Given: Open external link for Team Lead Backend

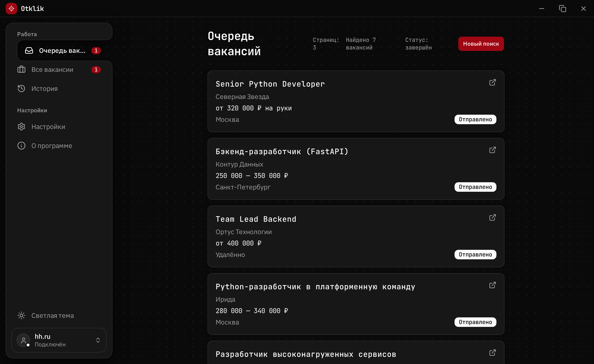Looking at the screenshot, I should pyautogui.click(x=492, y=217).
